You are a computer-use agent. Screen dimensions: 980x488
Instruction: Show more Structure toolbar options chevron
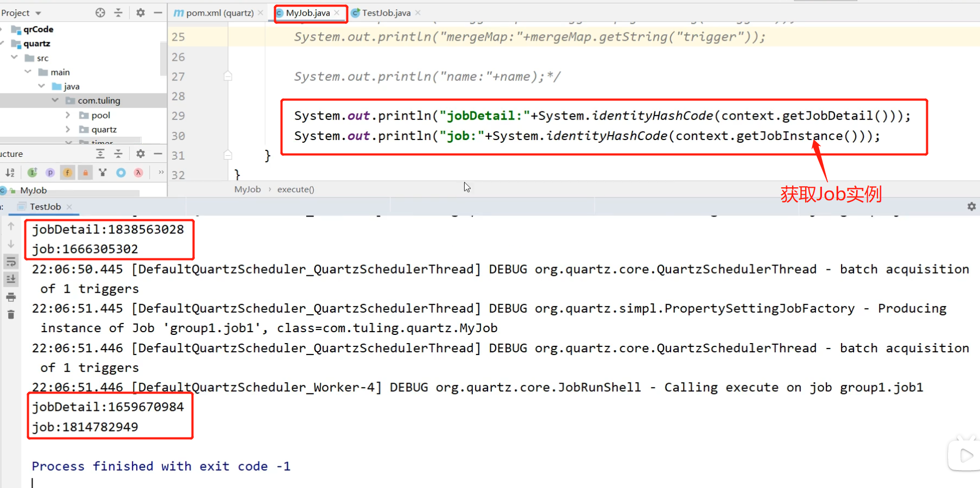click(161, 172)
